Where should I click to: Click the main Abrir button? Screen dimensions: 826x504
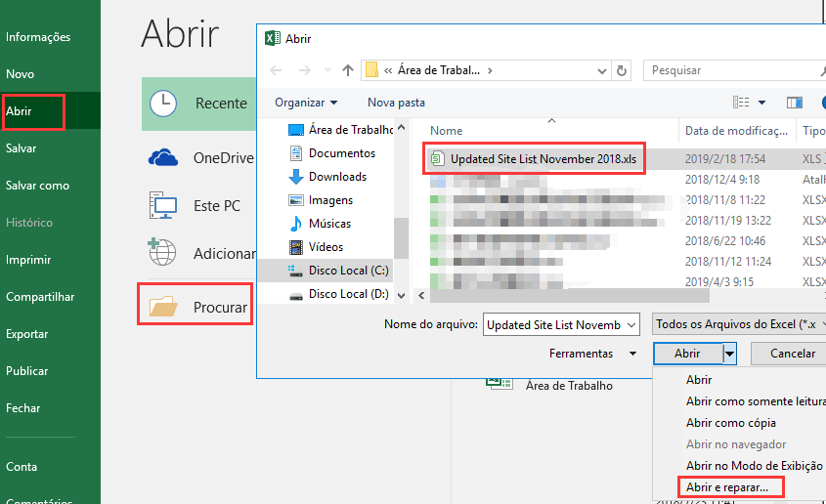(x=688, y=354)
